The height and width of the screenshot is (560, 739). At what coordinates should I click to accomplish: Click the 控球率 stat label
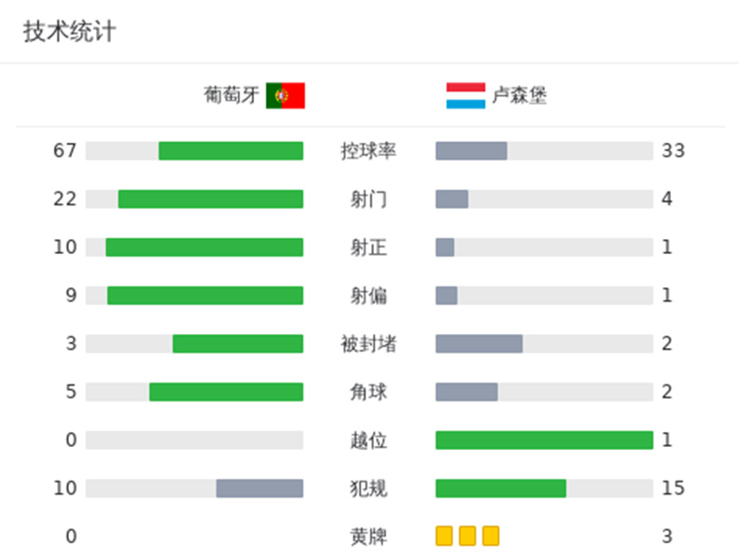click(x=369, y=150)
